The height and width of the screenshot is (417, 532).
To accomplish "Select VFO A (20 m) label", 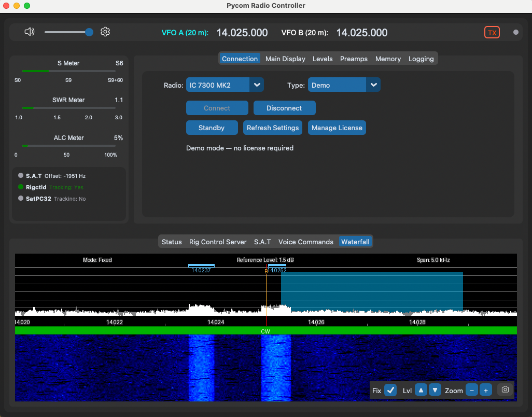I will (185, 33).
